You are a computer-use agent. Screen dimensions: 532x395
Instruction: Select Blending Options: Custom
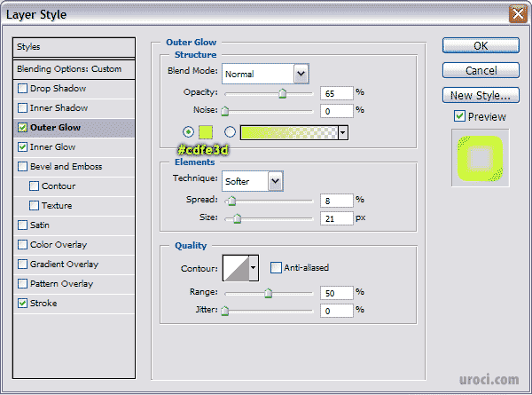point(74,69)
